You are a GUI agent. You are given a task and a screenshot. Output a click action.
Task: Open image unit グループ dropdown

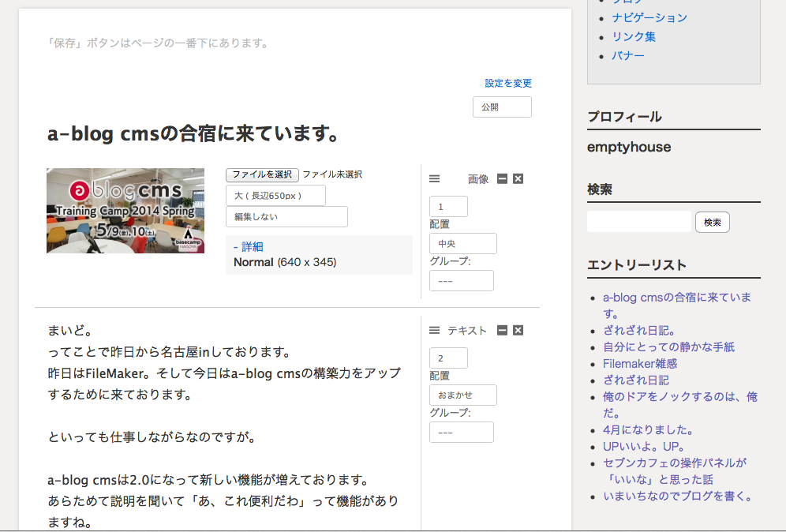click(462, 281)
